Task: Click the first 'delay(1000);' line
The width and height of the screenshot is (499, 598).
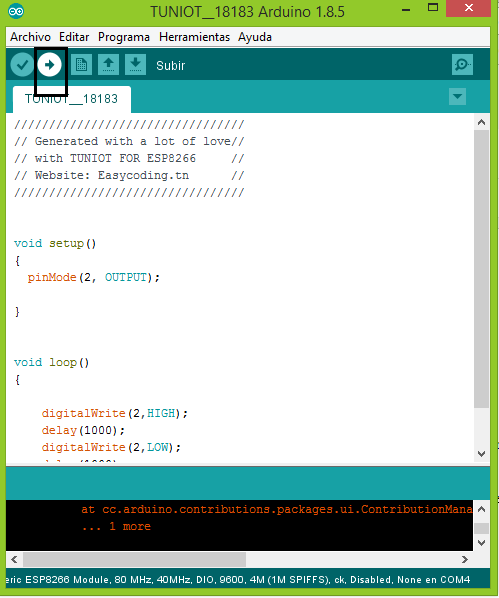Action: click(83, 430)
